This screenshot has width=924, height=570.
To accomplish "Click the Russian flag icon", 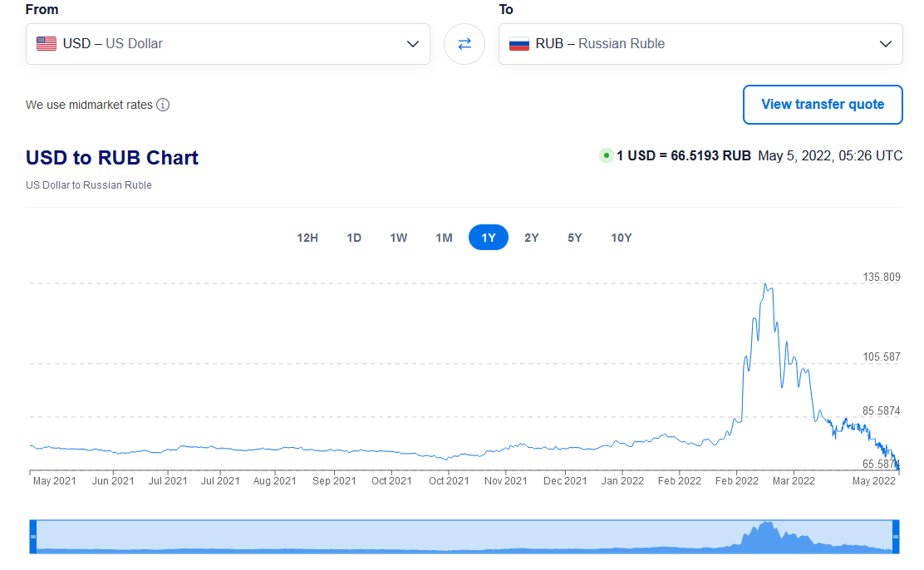I will [x=519, y=44].
